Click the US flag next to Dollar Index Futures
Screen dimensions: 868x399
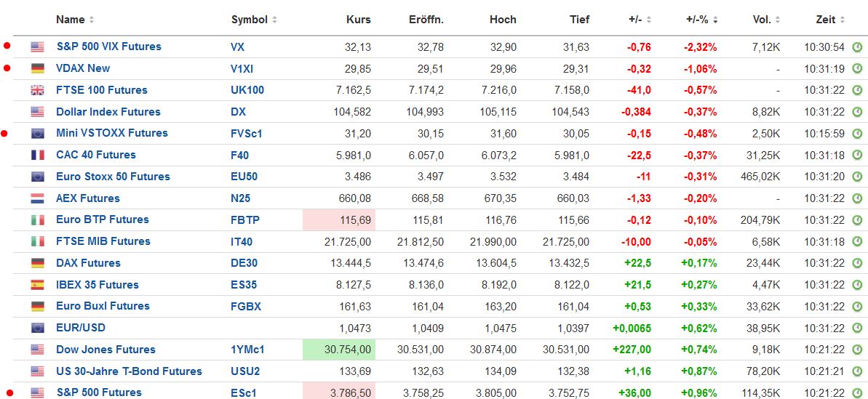click(x=37, y=112)
